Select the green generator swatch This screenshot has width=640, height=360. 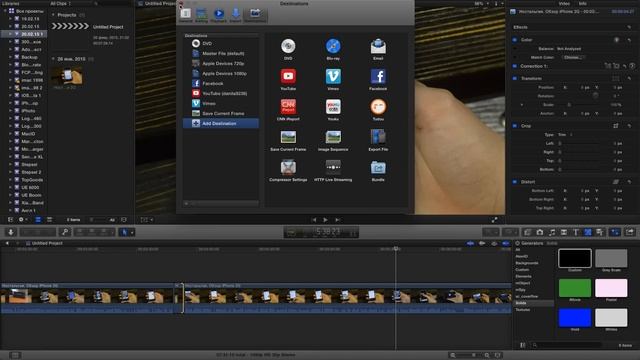tap(575, 288)
